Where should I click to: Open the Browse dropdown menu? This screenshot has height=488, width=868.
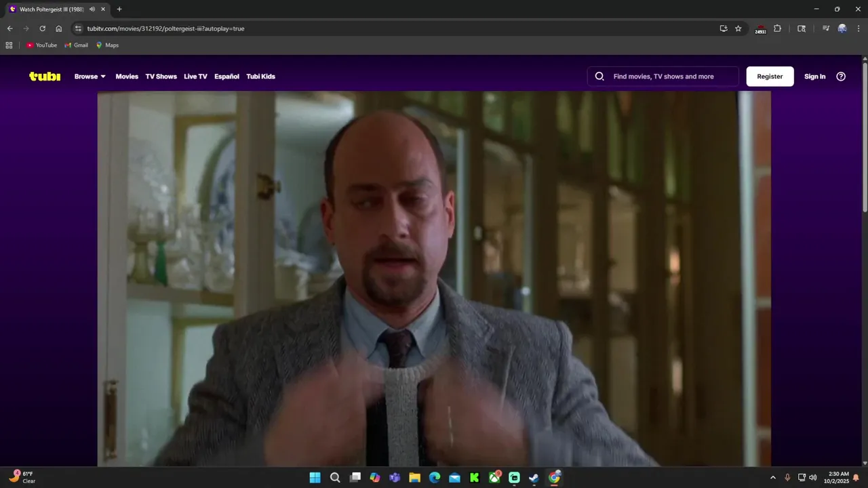(x=90, y=77)
